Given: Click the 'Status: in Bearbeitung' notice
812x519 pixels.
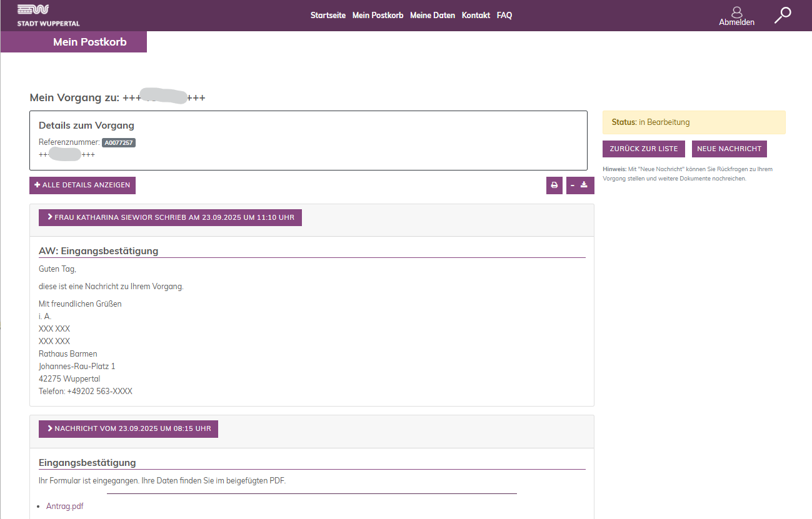Looking at the screenshot, I should [x=693, y=122].
